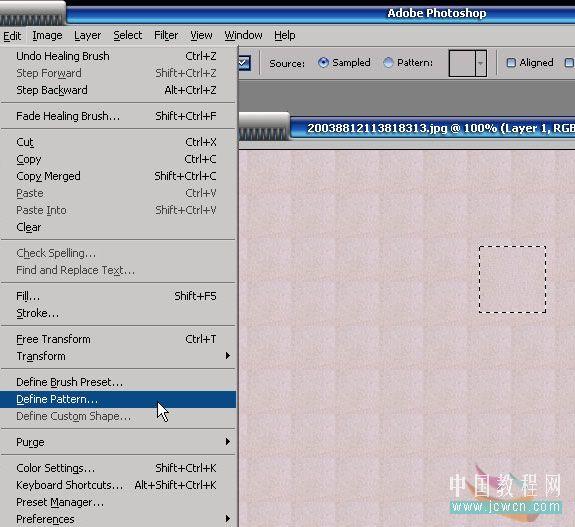
Task: Expand the Preferences submenu
Action: pos(117,519)
